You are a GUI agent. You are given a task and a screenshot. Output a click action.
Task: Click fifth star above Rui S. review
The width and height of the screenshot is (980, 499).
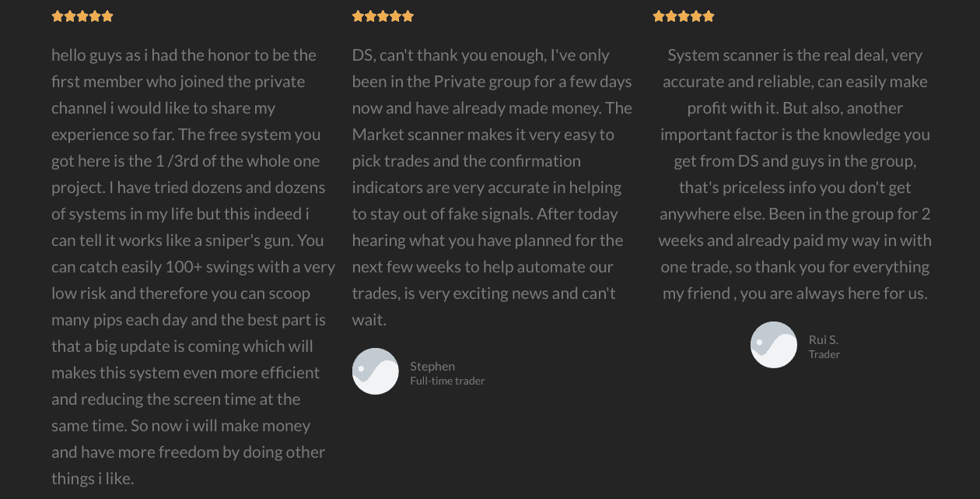(x=709, y=16)
